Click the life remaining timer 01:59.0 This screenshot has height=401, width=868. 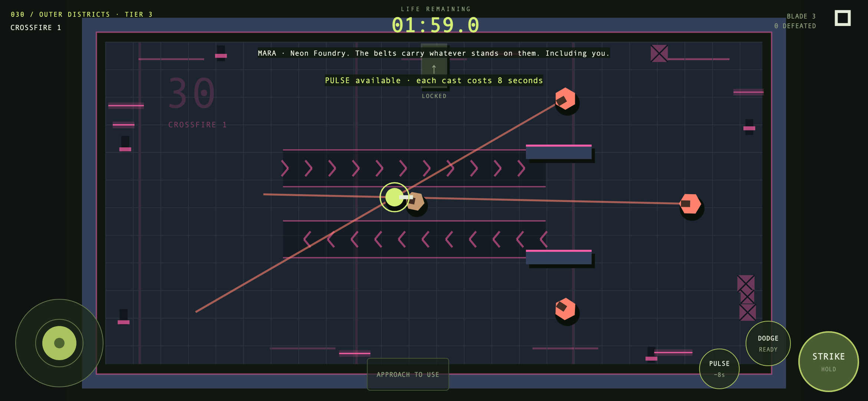[x=435, y=25]
